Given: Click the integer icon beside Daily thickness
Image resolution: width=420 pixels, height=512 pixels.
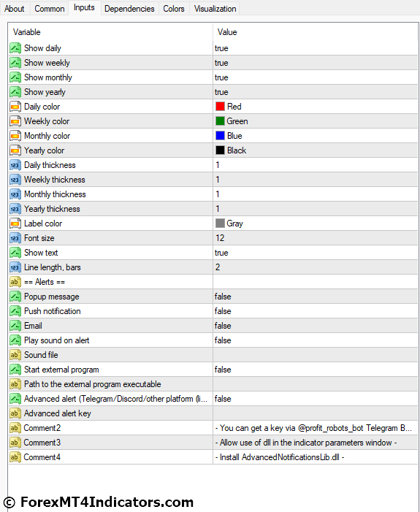Looking at the screenshot, I should click(15, 165).
